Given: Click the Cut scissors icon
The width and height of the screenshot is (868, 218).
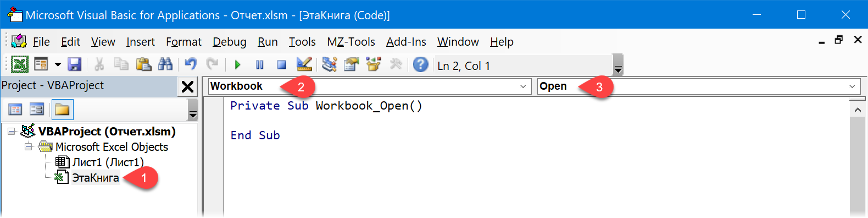Looking at the screenshot, I should click(99, 64).
